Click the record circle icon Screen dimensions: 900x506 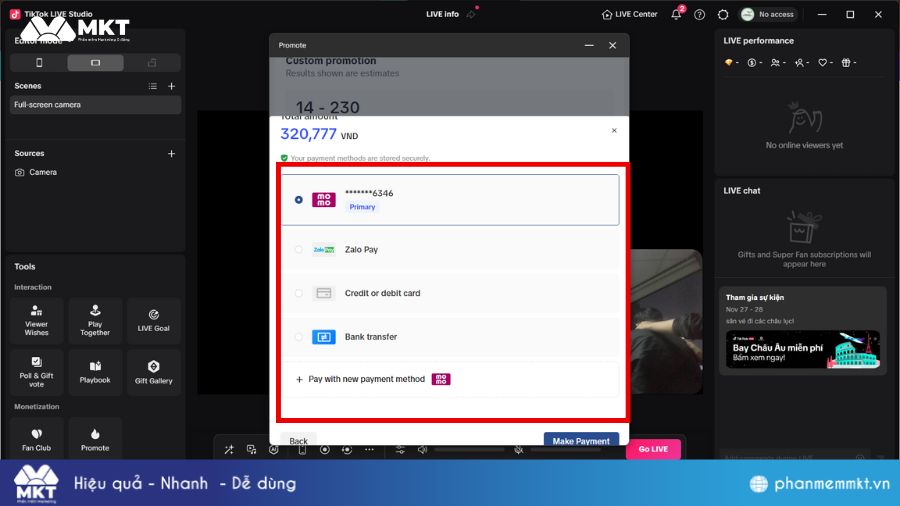[x=325, y=449]
